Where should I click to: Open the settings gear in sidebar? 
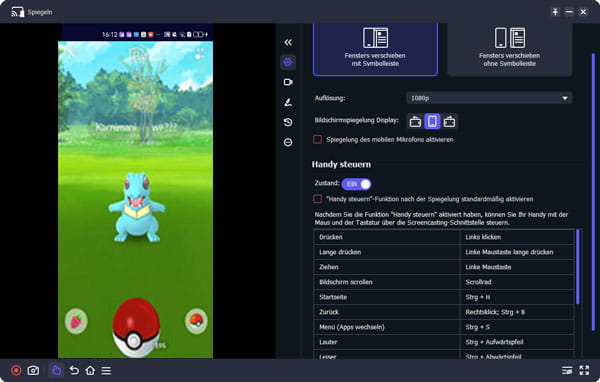288,62
